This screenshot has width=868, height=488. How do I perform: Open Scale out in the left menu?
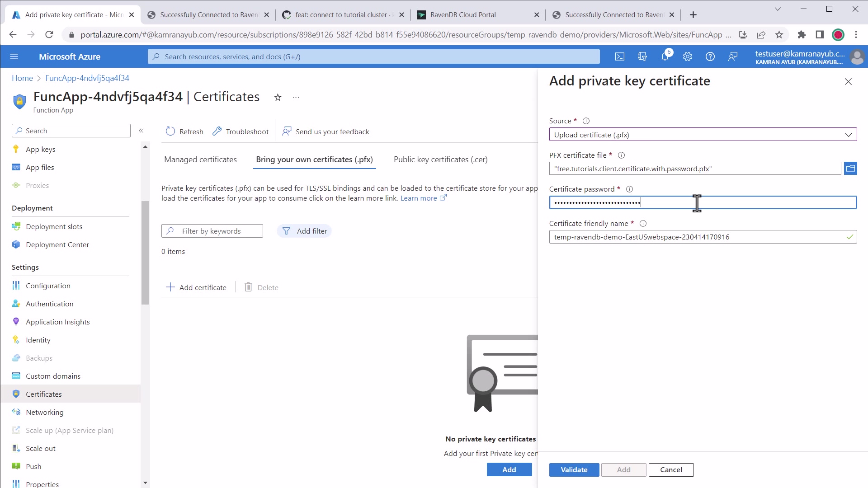pyautogui.click(x=40, y=448)
